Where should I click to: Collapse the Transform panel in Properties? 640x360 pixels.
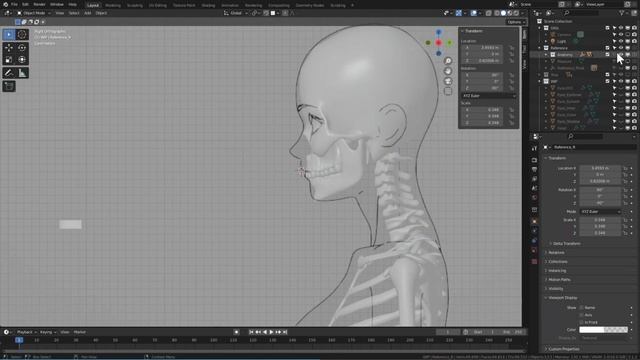click(557, 158)
